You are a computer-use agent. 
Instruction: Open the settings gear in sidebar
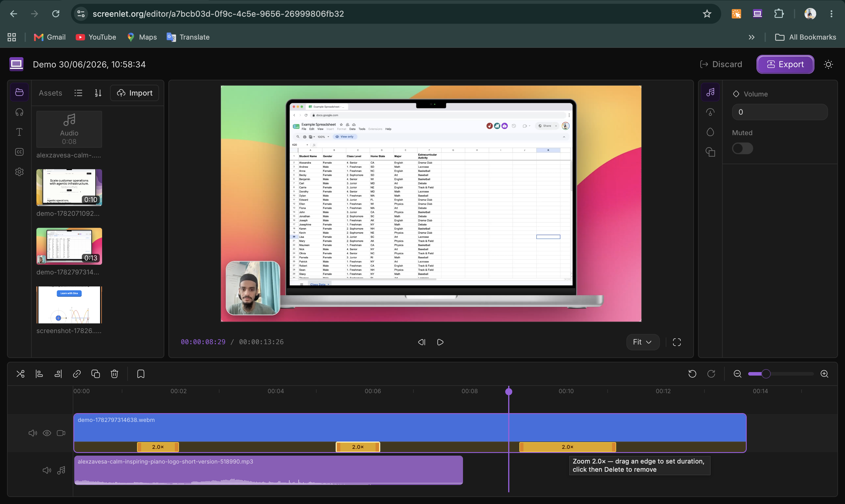19,172
